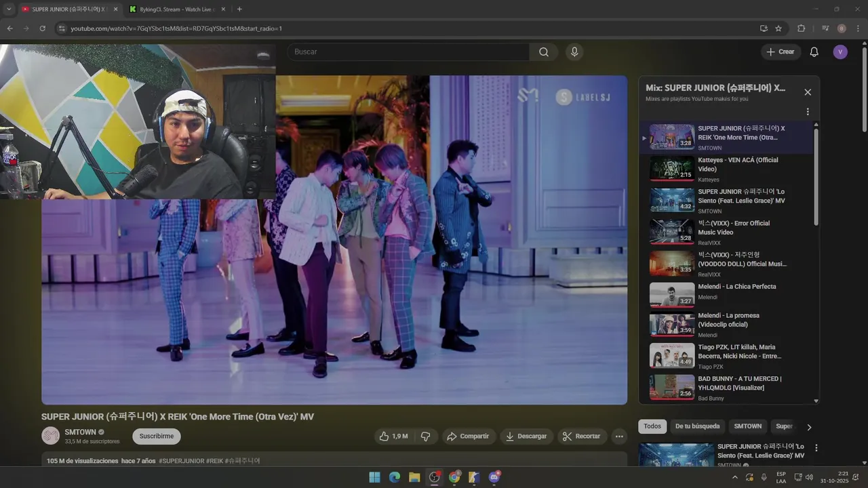Select 'De tu búsqueda' filter chip
Screen dimensions: 868x488
pyautogui.click(x=697, y=426)
